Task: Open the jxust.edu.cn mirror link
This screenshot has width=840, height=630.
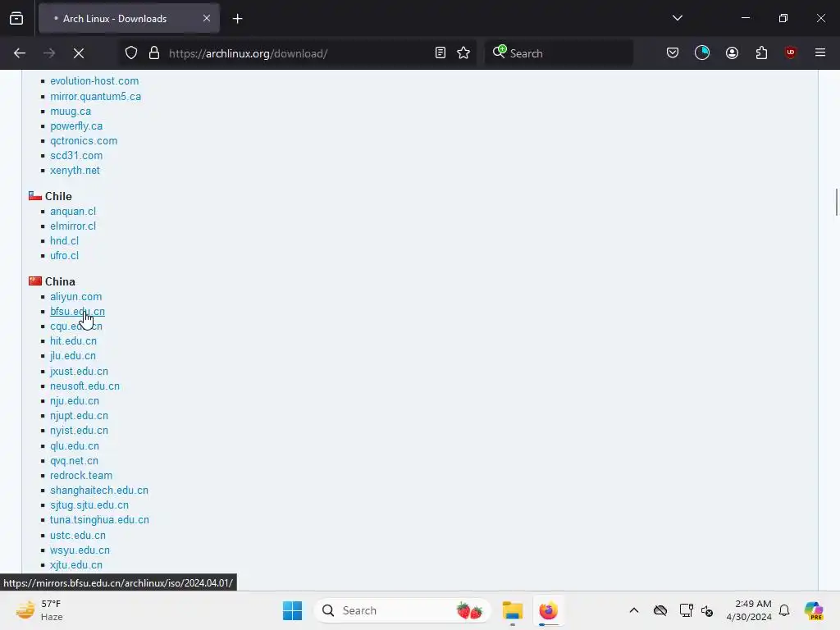Action: point(80,372)
